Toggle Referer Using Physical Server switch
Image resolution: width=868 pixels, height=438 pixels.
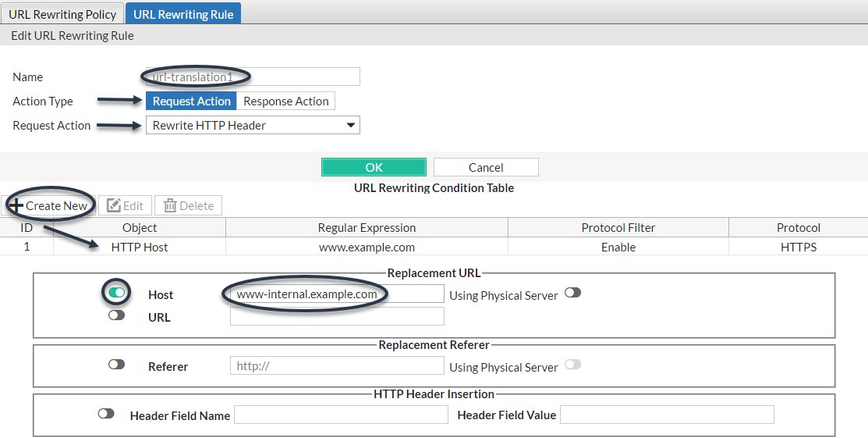click(572, 365)
